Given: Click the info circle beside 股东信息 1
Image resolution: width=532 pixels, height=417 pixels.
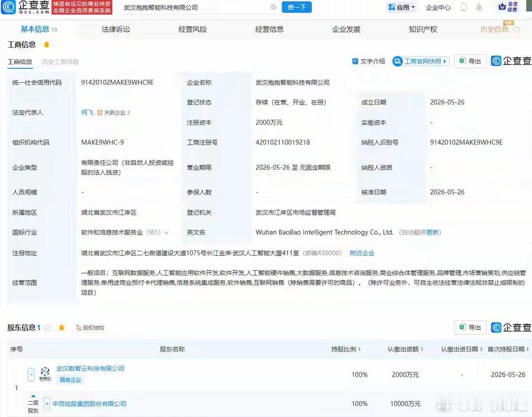Looking at the screenshot, I should point(48,328).
